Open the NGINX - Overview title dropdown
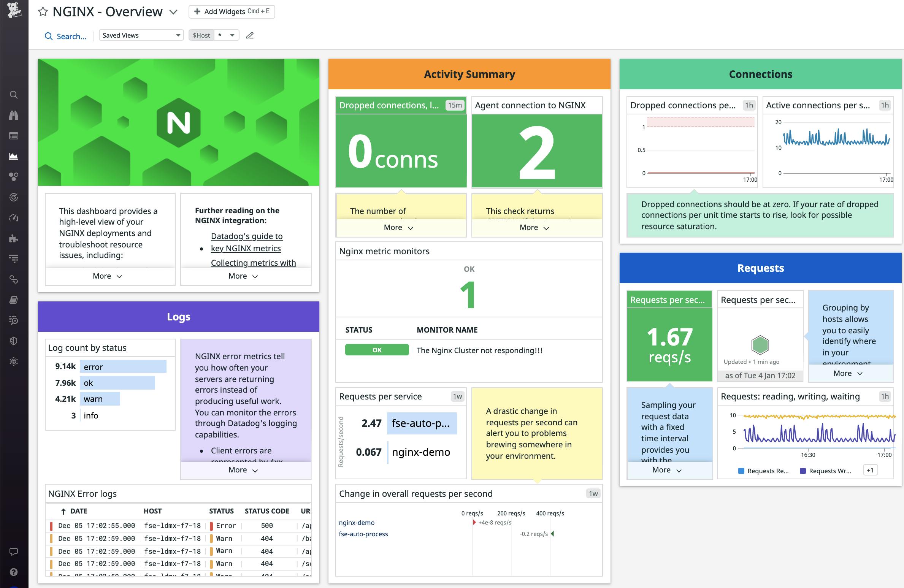The height and width of the screenshot is (588, 904). click(173, 12)
